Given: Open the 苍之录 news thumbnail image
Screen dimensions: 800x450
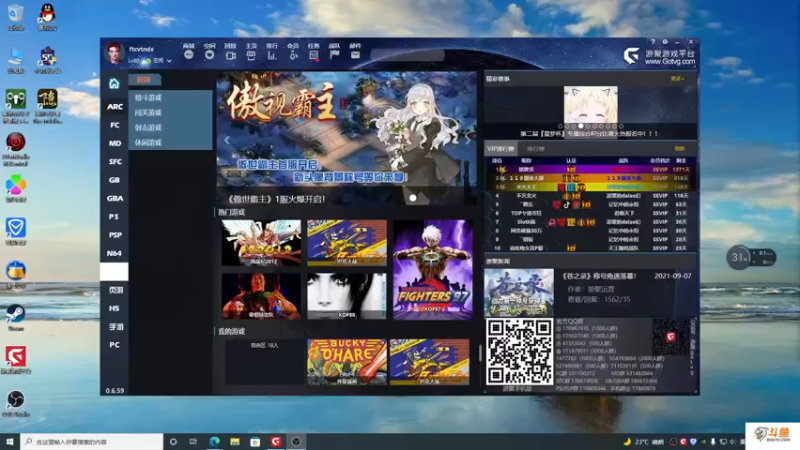Looking at the screenshot, I should click(x=519, y=293).
